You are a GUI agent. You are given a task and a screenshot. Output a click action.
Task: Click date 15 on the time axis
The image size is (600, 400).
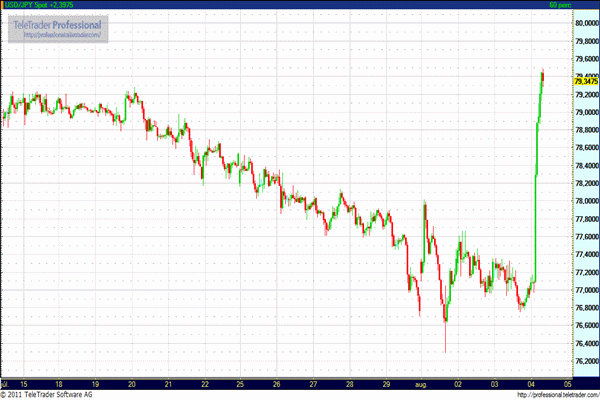coord(23,383)
